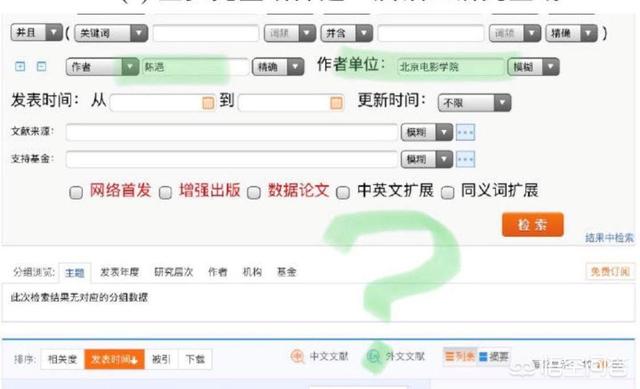The width and height of the screenshot is (640, 389).
Task: Click the 发表时间 end date field
Action: click(x=291, y=103)
